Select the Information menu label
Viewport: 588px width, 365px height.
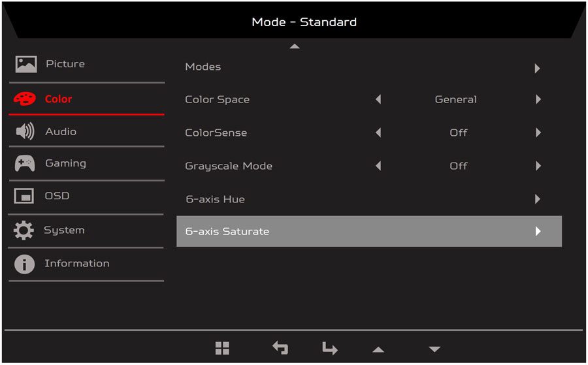point(77,263)
